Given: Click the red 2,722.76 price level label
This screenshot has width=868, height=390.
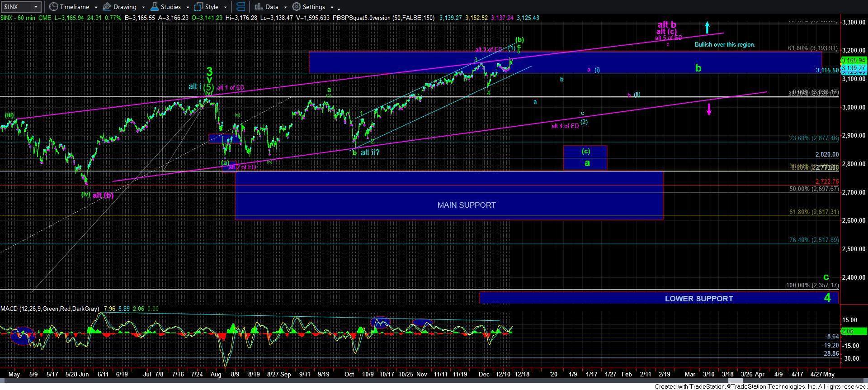Looking at the screenshot, I should [x=827, y=182].
